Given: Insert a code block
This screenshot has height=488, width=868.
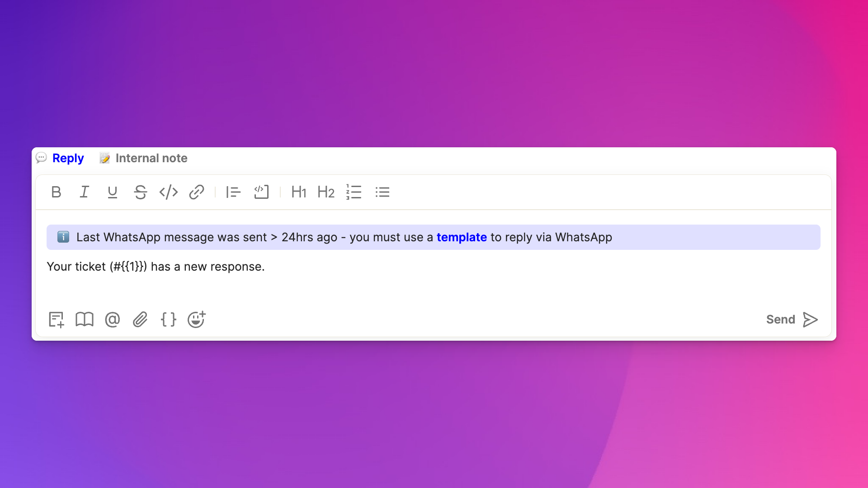Looking at the screenshot, I should coord(261,192).
